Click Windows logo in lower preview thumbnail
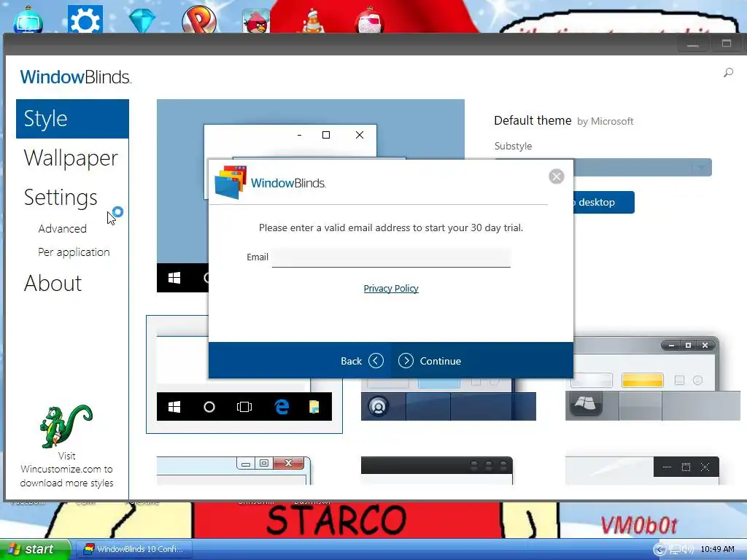Screen dimensions: 747x560 (x=174, y=407)
